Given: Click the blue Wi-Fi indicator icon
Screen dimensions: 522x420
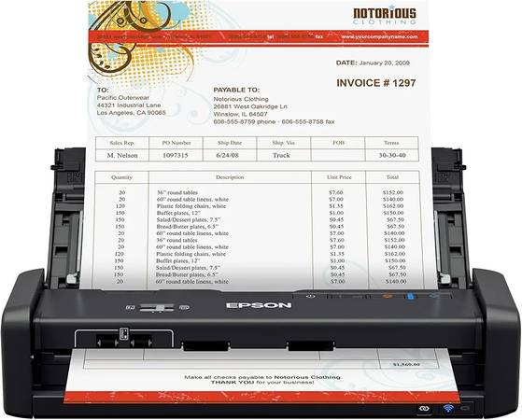Looking at the screenshot, I should coord(448,408).
